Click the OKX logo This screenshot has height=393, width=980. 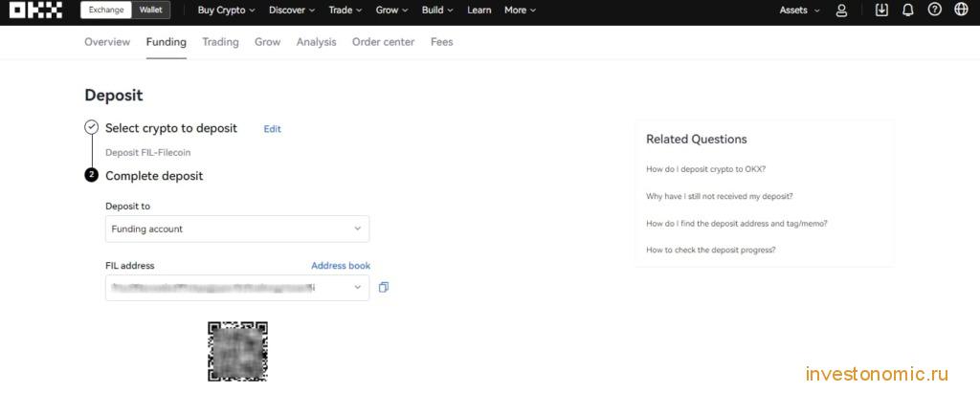35,10
